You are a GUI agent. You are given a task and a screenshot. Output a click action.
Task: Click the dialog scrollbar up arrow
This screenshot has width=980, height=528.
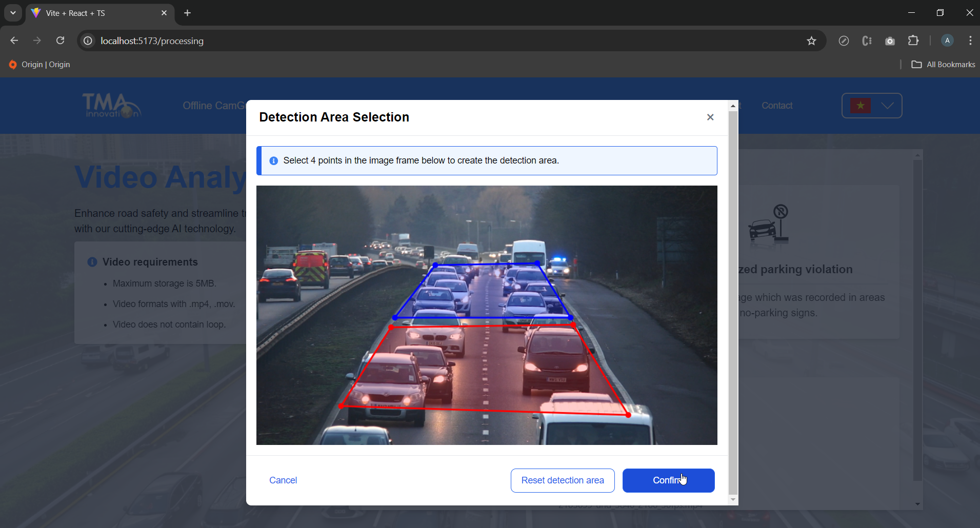coord(733,106)
